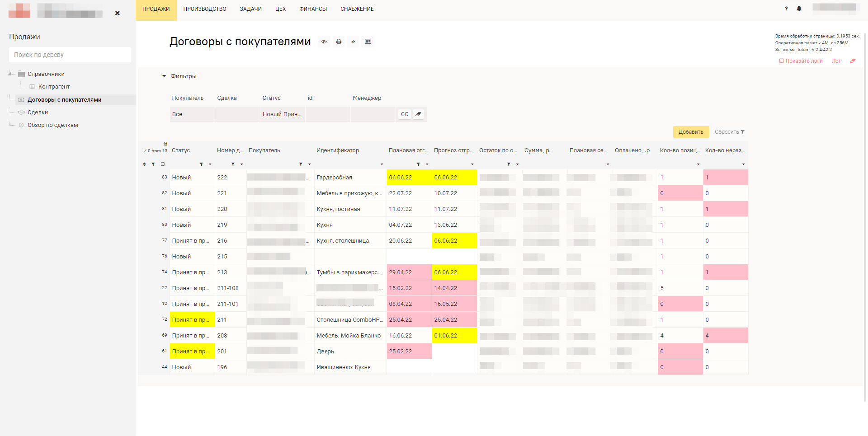Viewport: 868px width, 436px height.
Task: Select the yellow status cell of contract 211
Action: (192, 320)
